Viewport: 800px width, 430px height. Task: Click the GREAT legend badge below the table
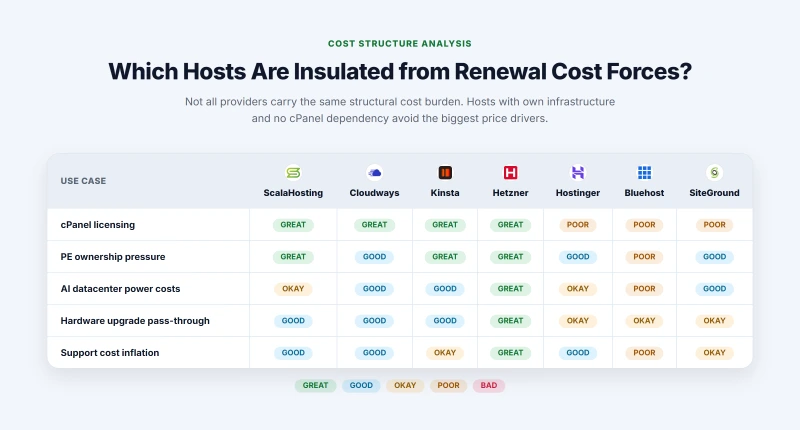pos(315,385)
